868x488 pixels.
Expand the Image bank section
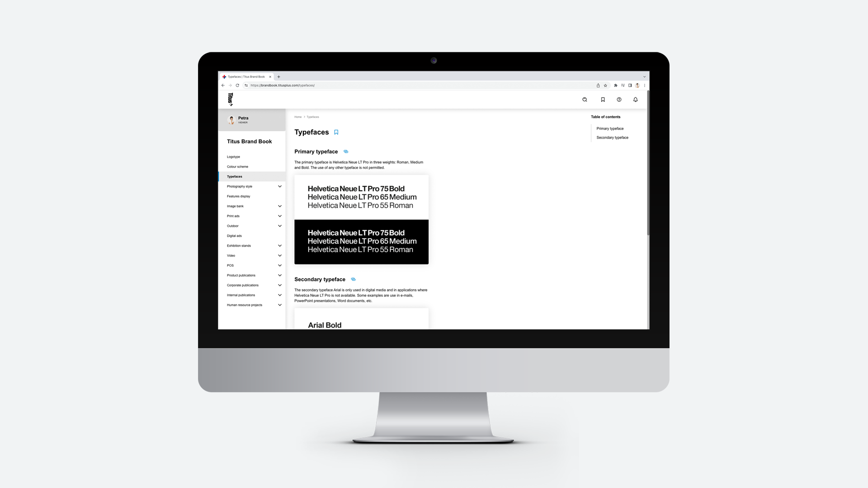(x=279, y=206)
